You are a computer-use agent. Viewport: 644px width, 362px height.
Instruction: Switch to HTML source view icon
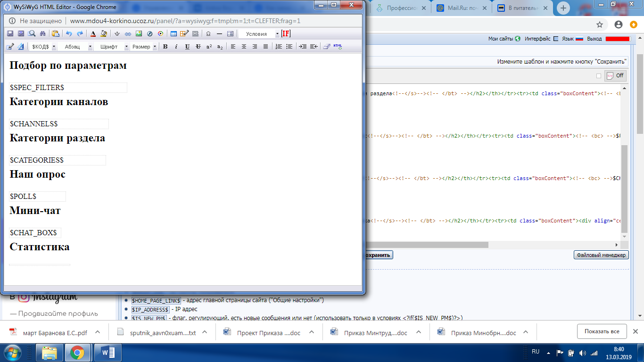click(x=338, y=47)
